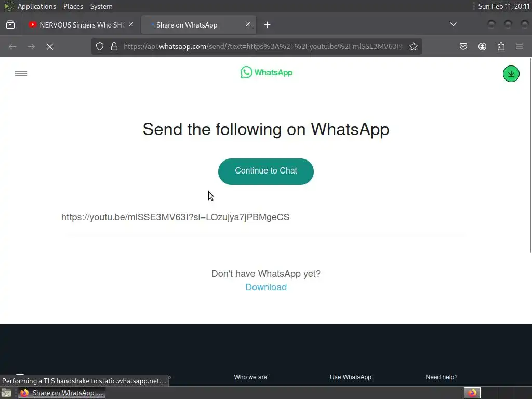Open the WhatsApp hamburger menu
Screen dimensions: 532x399
click(21, 73)
